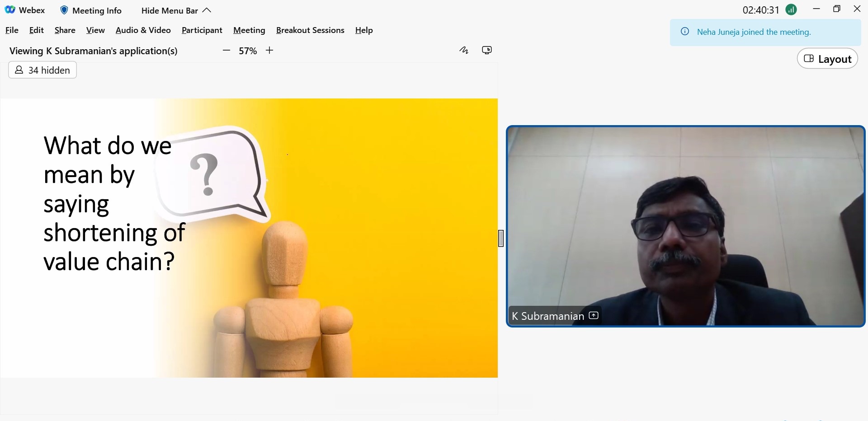The height and width of the screenshot is (421, 868).
Task: Open the Participant menu
Action: pos(202,30)
